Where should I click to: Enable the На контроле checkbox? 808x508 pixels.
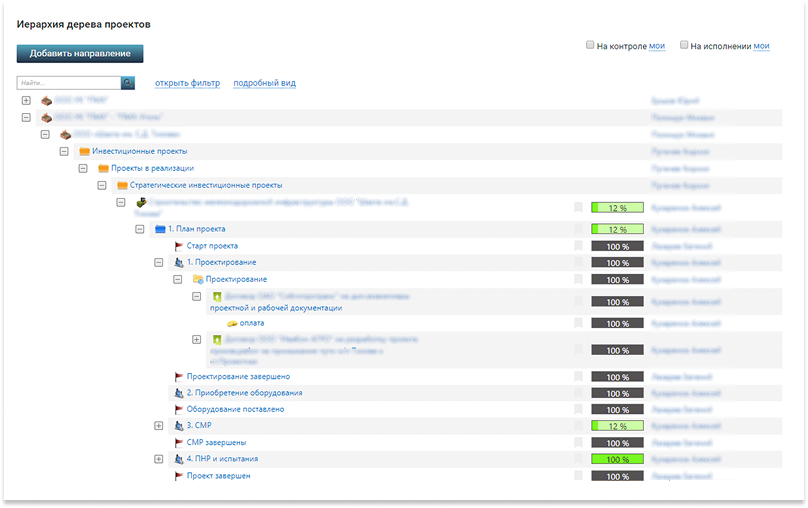point(590,45)
